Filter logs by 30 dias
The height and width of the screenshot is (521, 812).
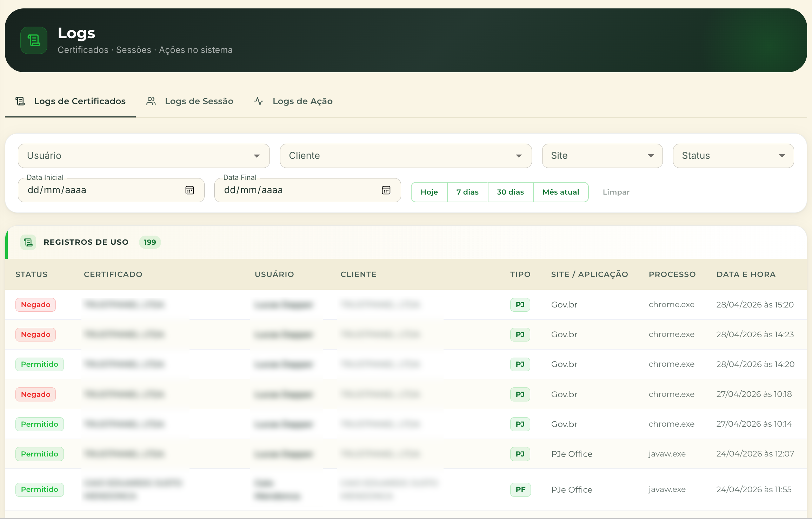511,192
